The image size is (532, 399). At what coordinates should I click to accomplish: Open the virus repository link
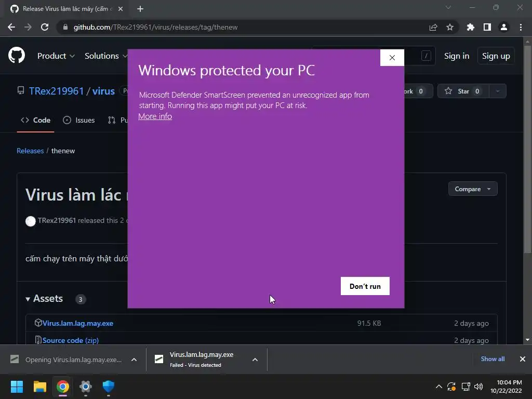click(x=103, y=91)
